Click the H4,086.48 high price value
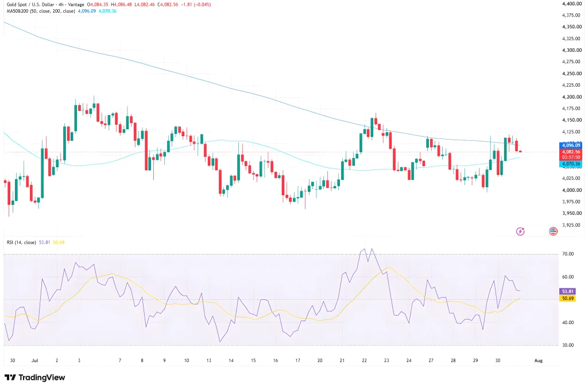 pyautogui.click(x=122, y=5)
